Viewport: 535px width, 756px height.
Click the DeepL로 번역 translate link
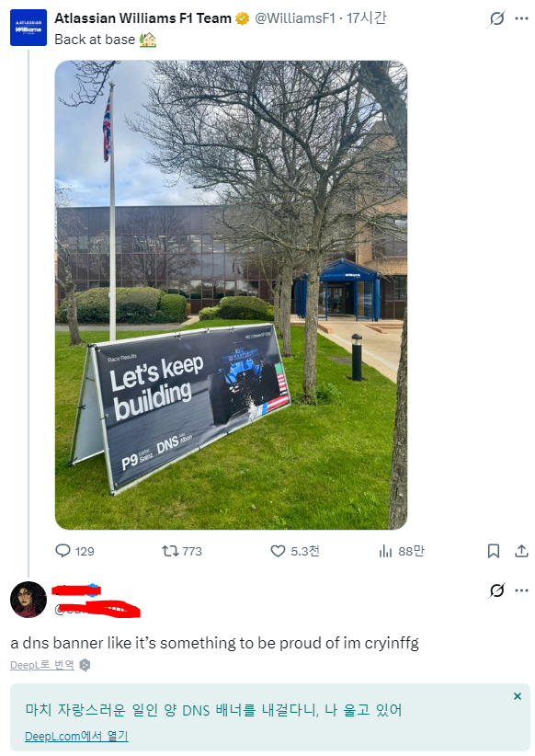click(42, 665)
